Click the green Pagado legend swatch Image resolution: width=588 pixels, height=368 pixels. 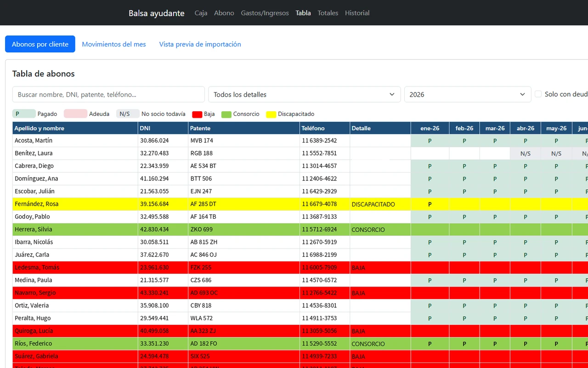pos(24,114)
